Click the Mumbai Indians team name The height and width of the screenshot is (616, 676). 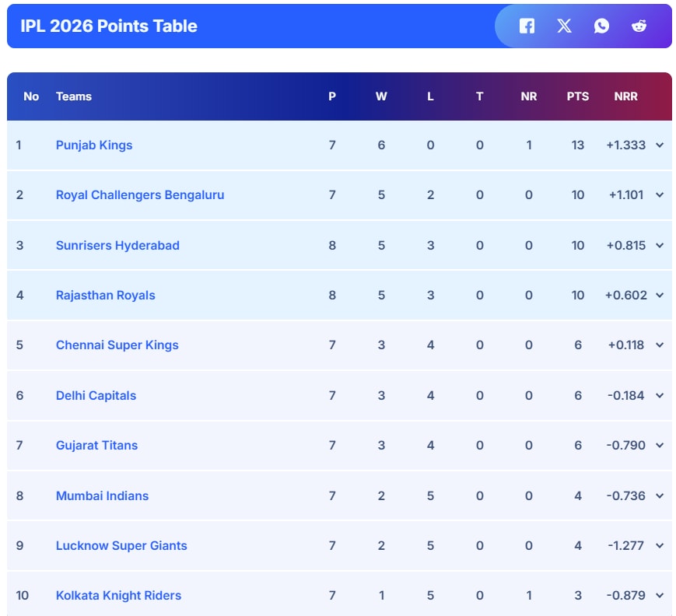click(102, 495)
